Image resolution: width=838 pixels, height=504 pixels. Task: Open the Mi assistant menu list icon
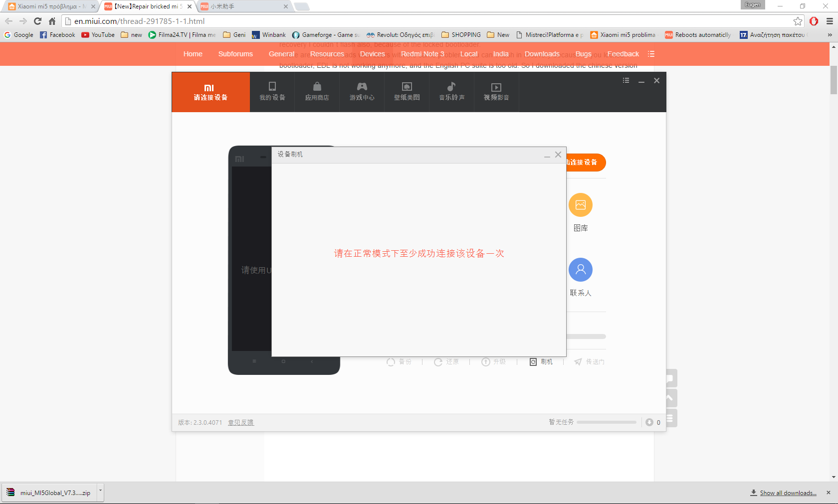click(x=626, y=81)
